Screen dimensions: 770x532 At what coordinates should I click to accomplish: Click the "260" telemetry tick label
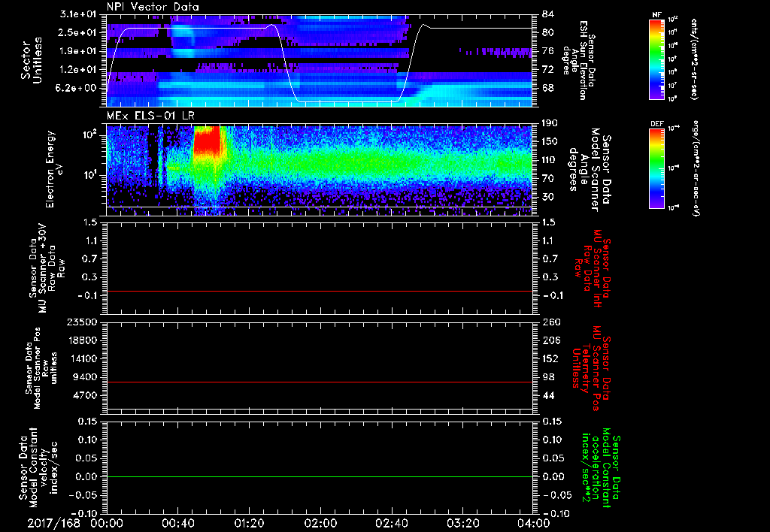click(551, 322)
